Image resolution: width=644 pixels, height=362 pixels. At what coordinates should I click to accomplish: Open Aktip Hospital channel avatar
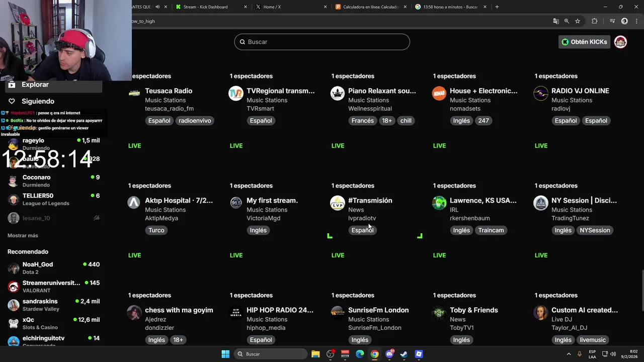(x=134, y=203)
